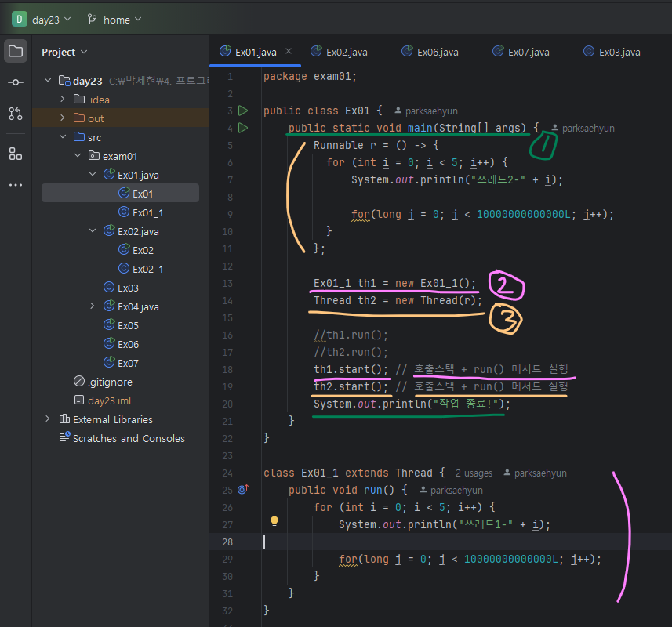
Task: Expand the .idea folder
Action: [62, 100]
